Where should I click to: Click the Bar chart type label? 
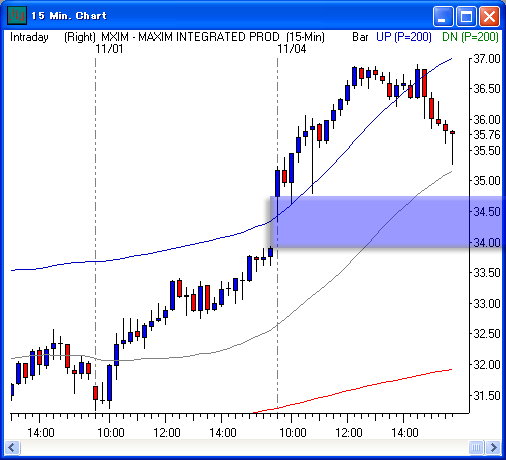point(360,37)
